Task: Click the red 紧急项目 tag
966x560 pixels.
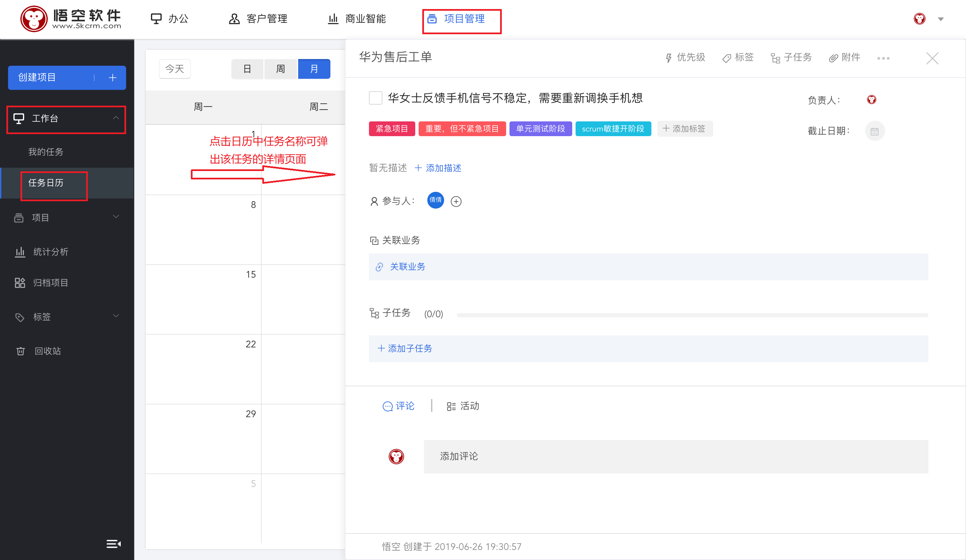Action: 392,129
